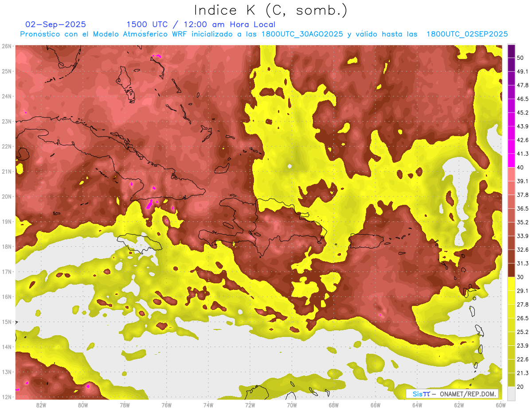Viewport: 532px width, 411px height.
Task: Click the latitude axis label "12N"
Action: 7,397
